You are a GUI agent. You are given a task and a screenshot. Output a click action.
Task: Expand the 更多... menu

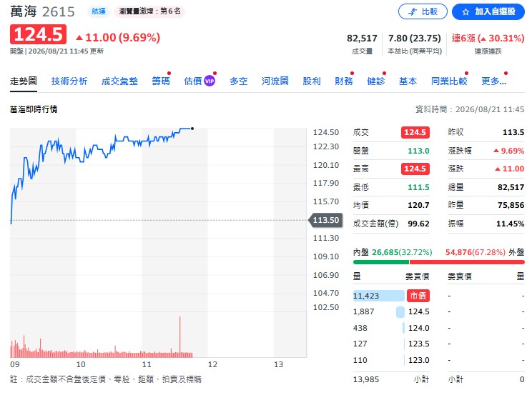click(x=493, y=81)
